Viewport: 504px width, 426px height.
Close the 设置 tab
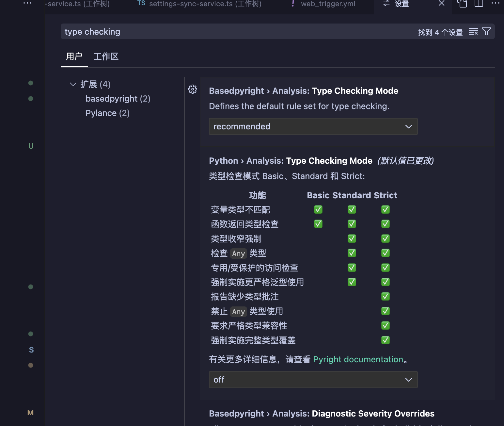pos(441,4)
